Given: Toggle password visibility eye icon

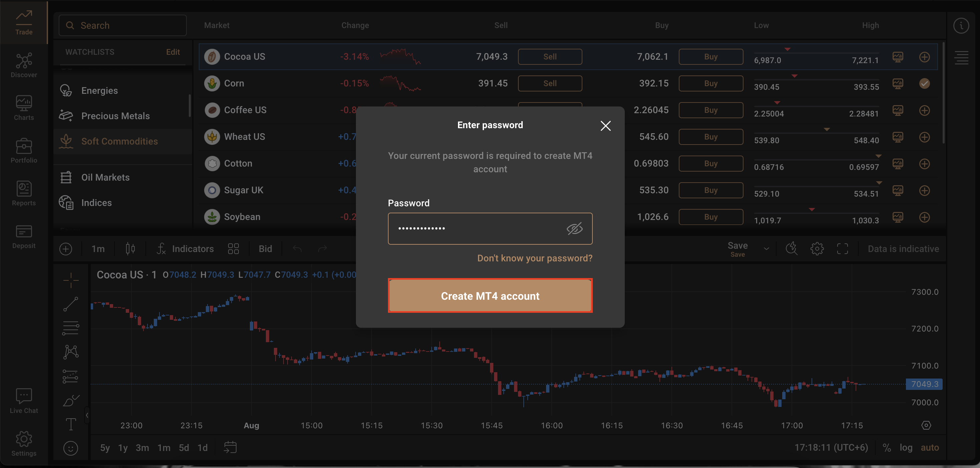Looking at the screenshot, I should pos(574,228).
